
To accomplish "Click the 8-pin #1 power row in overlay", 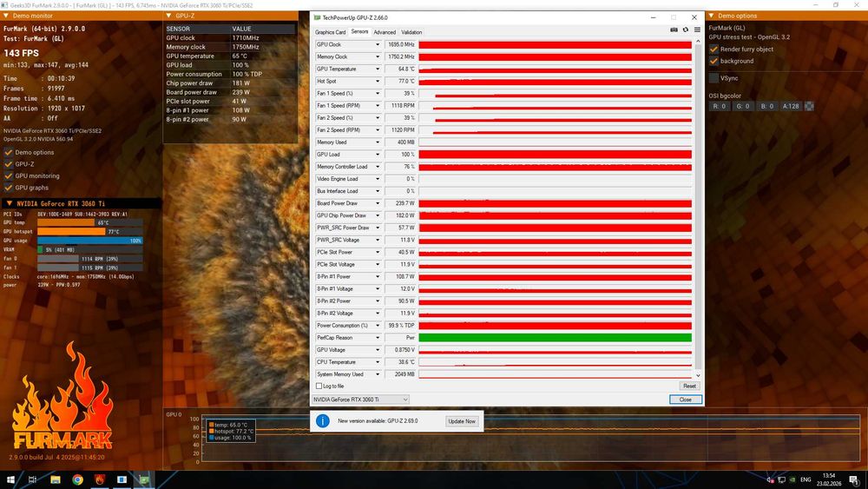I will [230, 110].
